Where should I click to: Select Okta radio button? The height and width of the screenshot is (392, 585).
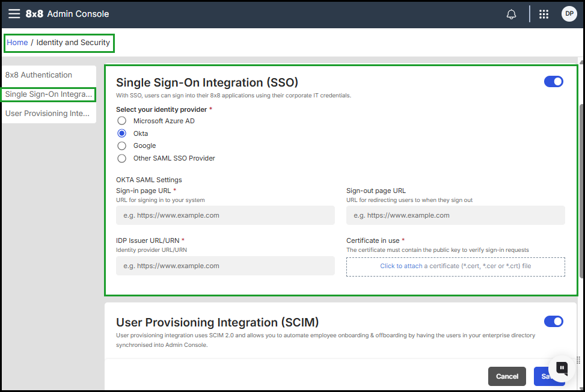point(122,133)
